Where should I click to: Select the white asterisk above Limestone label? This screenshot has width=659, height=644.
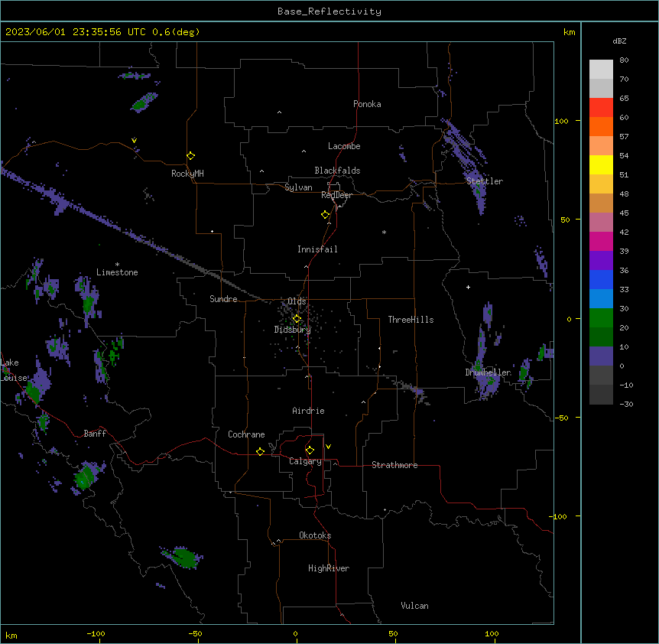click(x=117, y=265)
